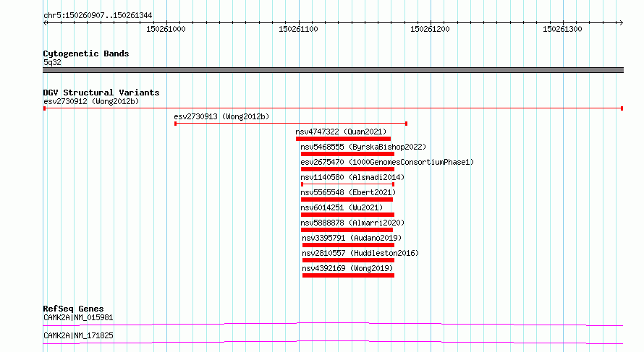Click the esv2730912 (Wong2012b) variant label
644x352 pixels.
(x=91, y=101)
